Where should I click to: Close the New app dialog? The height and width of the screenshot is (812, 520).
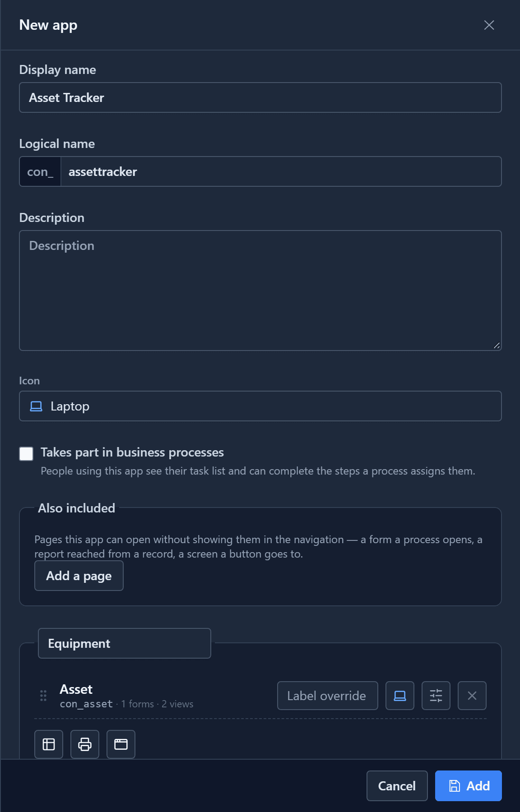[489, 25]
